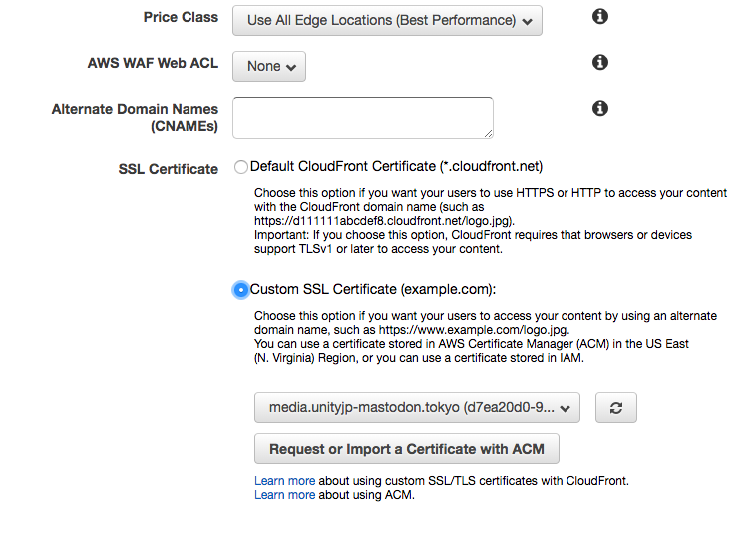Click the Alternate Domain Names text field

[x=361, y=116]
